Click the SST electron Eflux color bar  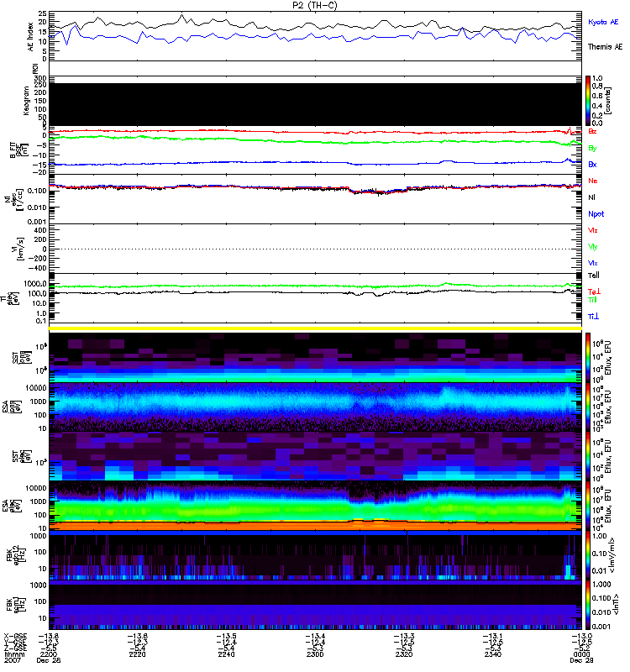click(587, 455)
